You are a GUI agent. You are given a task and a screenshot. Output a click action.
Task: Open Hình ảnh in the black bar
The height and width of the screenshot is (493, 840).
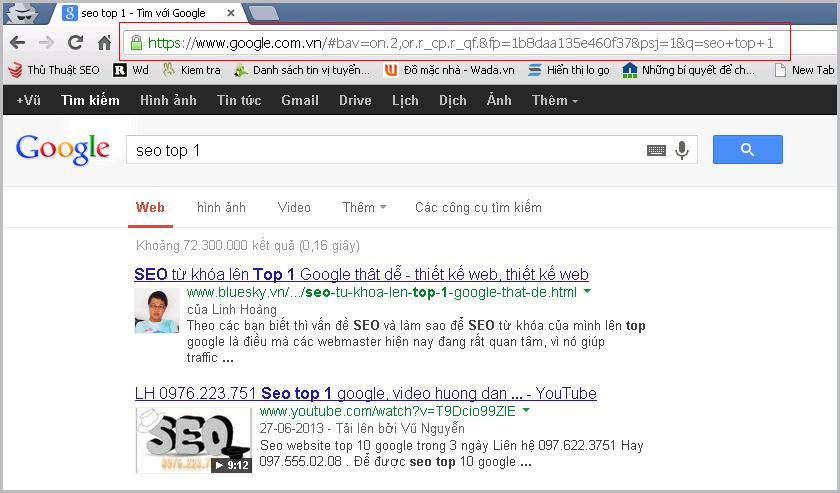tap(168, 100)
